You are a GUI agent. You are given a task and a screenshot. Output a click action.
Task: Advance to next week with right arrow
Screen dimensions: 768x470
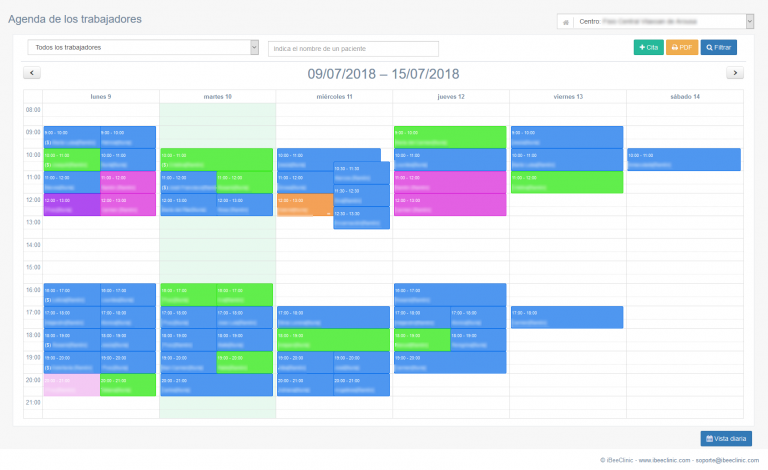coord(735,73)
